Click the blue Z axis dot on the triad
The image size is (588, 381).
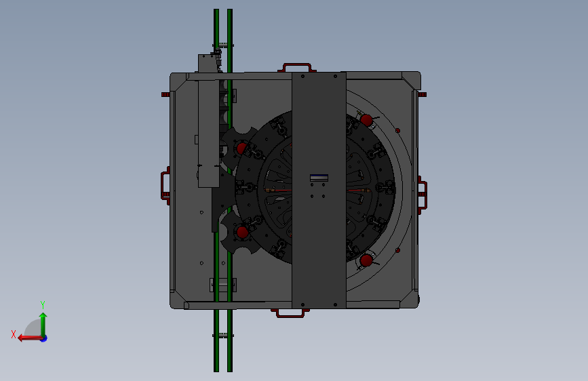44,338
